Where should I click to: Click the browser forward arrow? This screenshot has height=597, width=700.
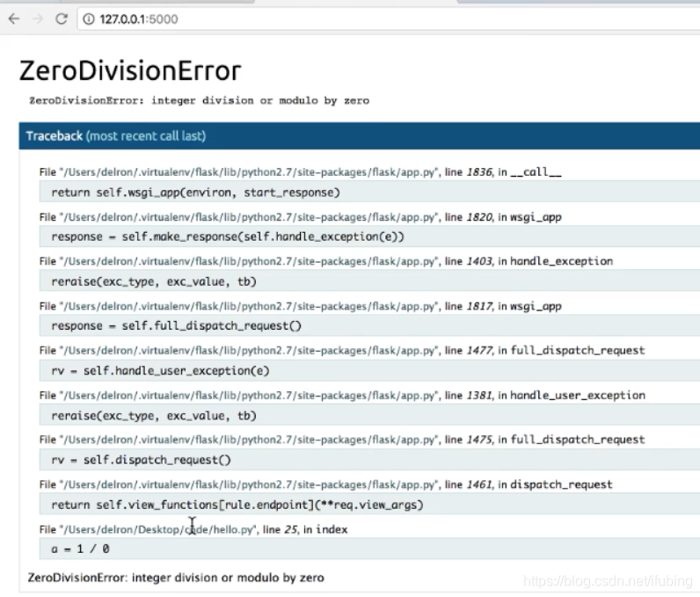tap(38, 18)
